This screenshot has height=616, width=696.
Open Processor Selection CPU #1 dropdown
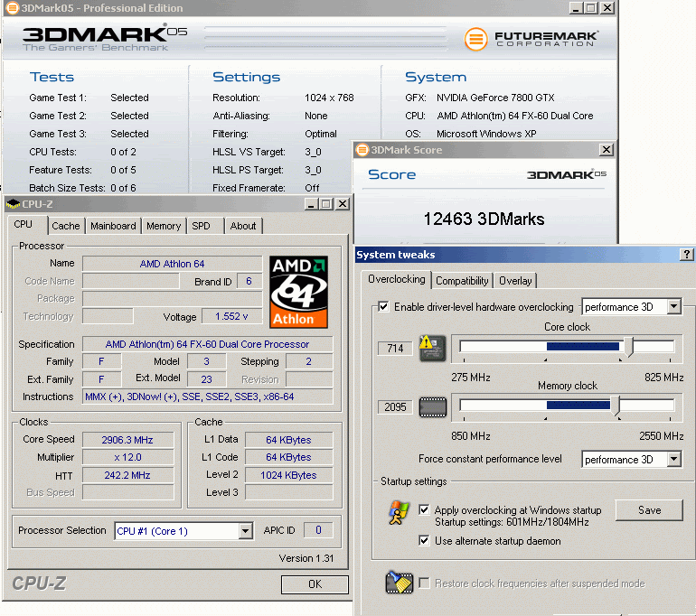click(183, 531)
